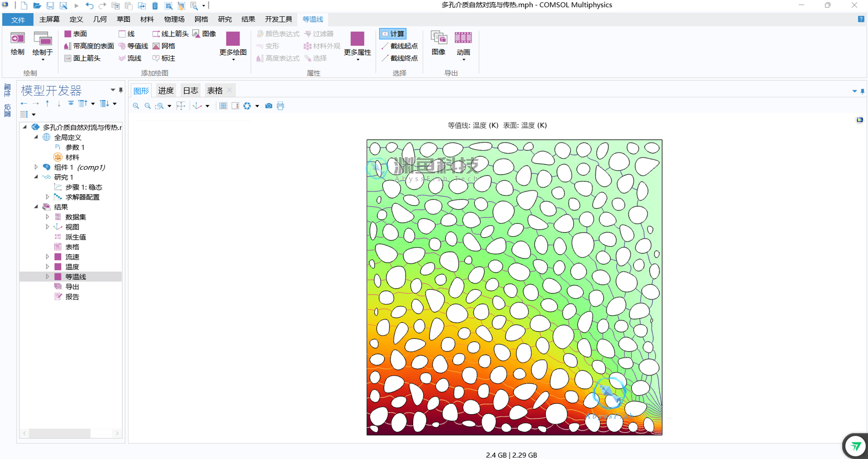Select the Derived Values (派生值) tree row
Viewport: 868px width, 459px height.
71,237
